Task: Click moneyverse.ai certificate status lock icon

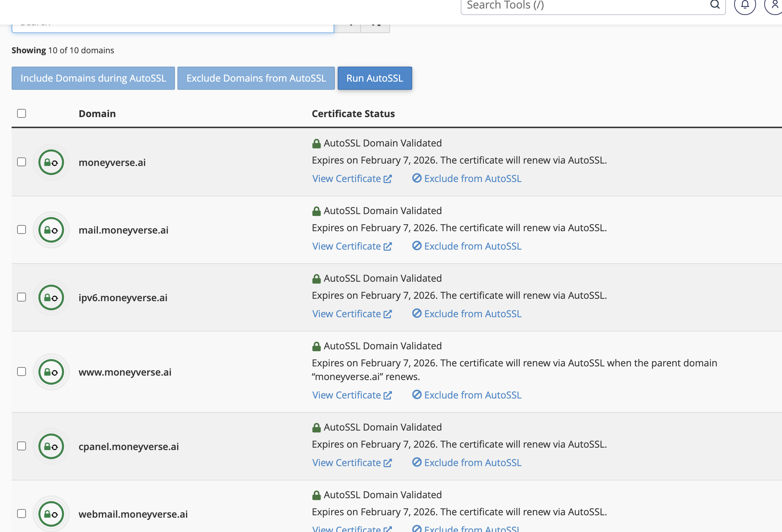Action: 51,162
